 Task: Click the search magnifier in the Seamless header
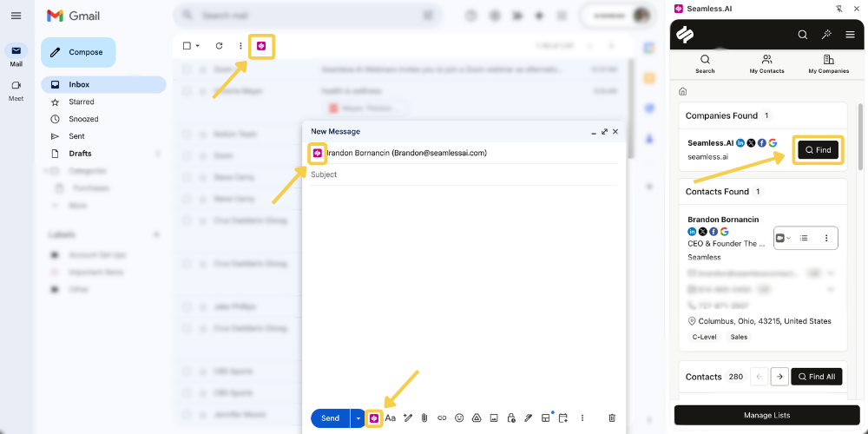803,35
